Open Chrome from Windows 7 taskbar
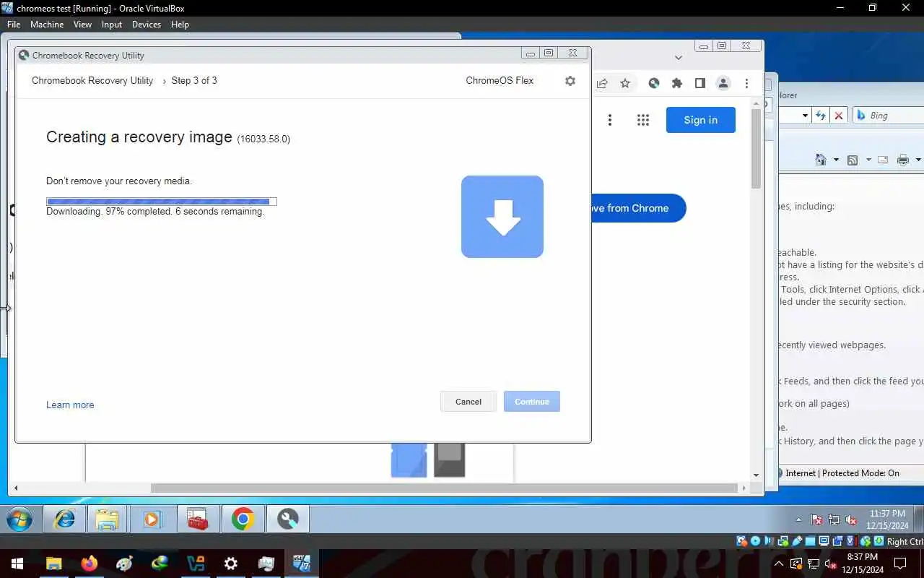 (x=243, y=519)
